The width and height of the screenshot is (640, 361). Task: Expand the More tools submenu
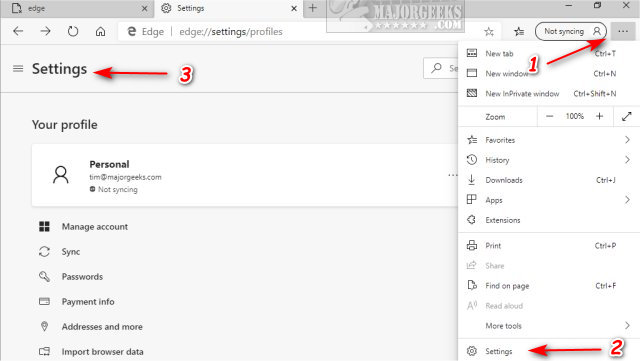pyautogui.click(x=548, y=326)
